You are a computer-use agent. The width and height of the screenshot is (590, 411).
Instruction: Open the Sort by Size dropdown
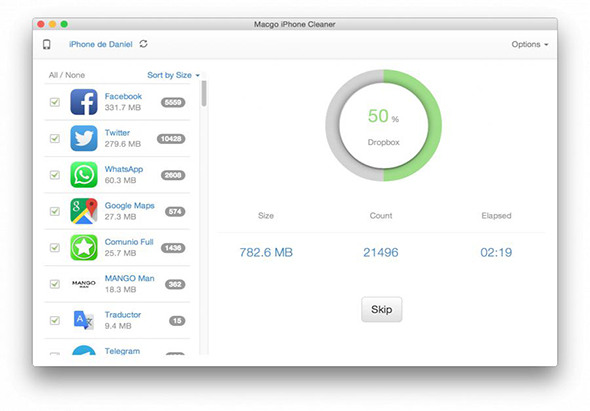click(173, 75)
